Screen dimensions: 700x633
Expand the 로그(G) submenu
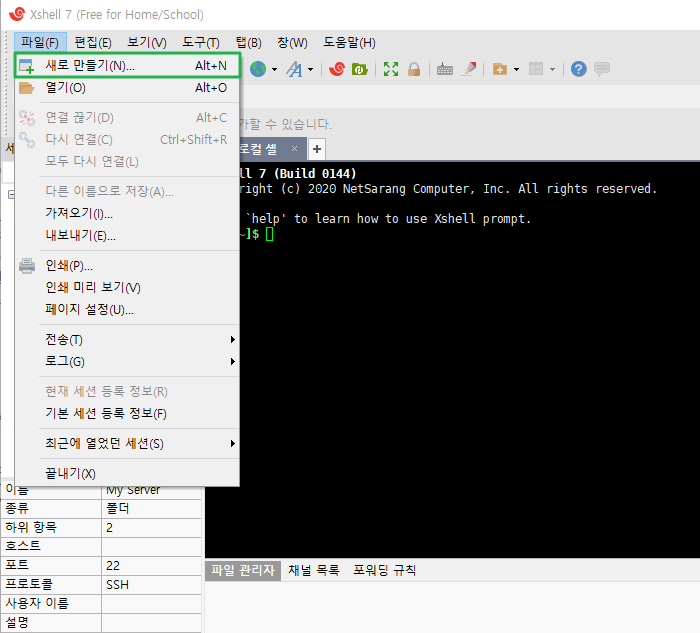(128, 362)
